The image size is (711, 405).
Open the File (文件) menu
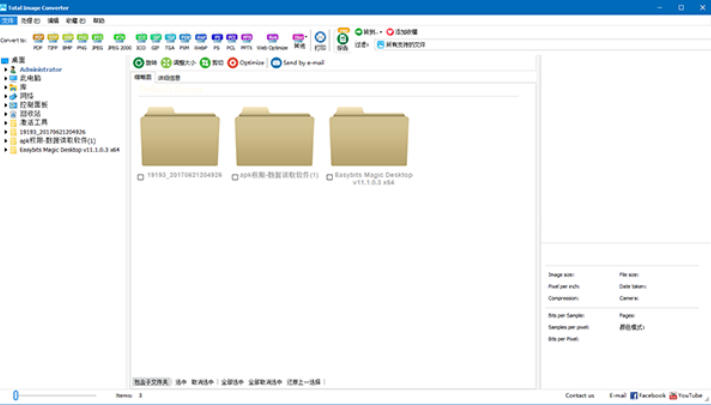(x=8, y=20)
